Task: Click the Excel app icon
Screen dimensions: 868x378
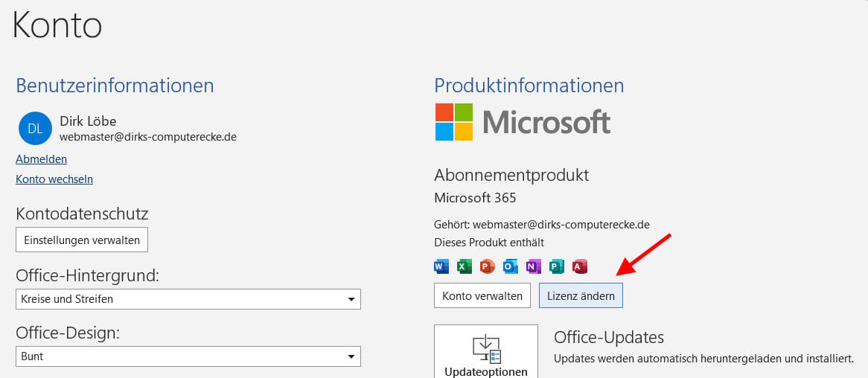Action: 465,267
